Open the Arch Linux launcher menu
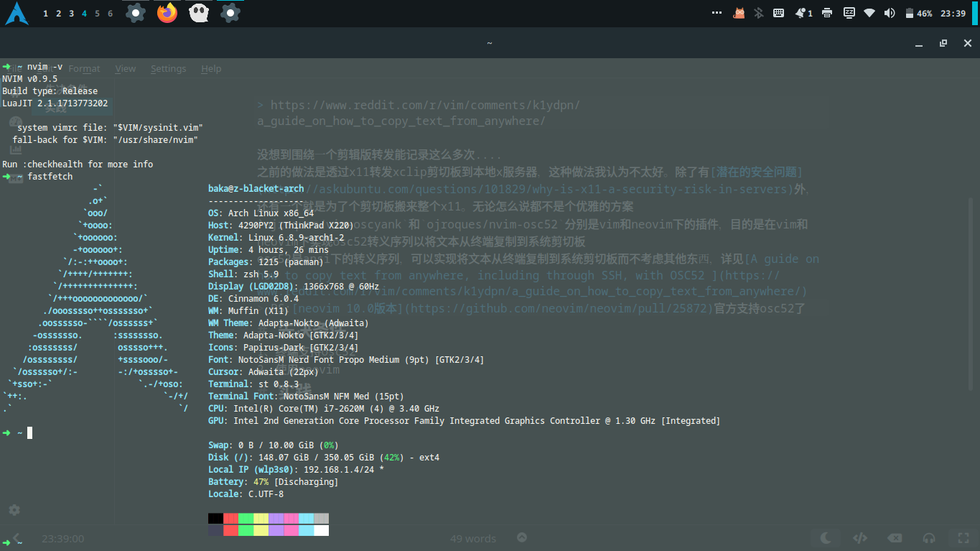 tap(17, 13)
